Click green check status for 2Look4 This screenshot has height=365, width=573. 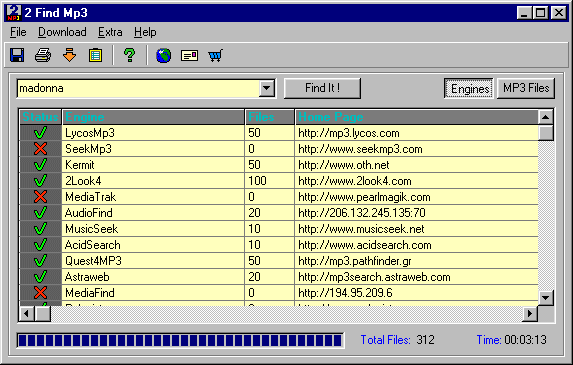(40, 180)
